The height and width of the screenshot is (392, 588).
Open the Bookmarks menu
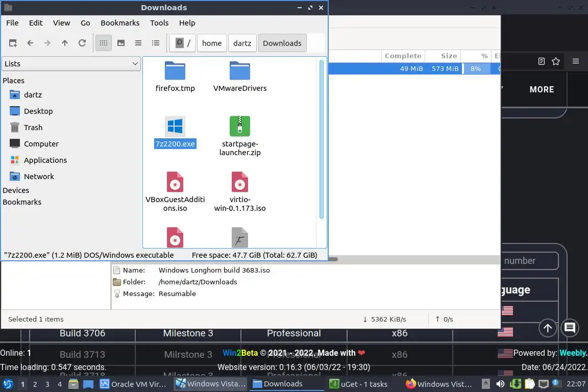(120, 23)
